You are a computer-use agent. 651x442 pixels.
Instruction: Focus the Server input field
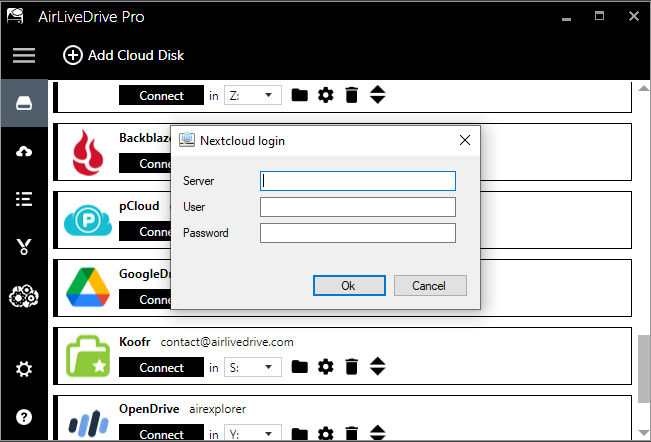(358, 181)
